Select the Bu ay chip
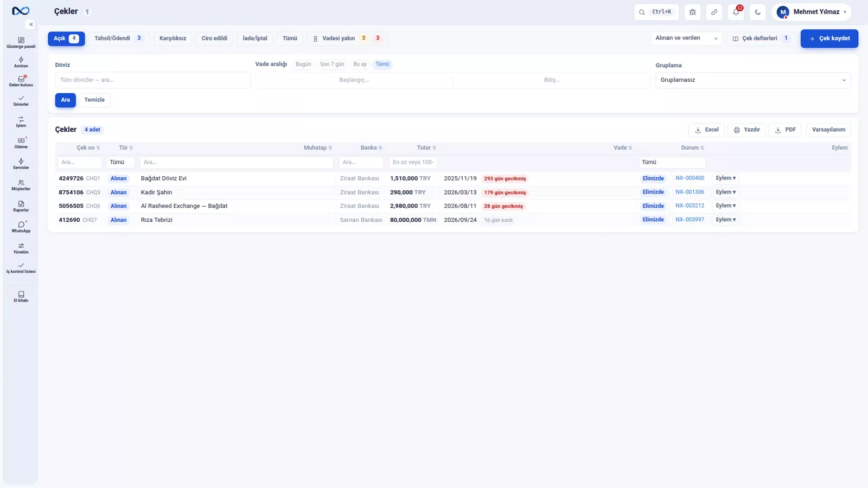 (360, 64)
